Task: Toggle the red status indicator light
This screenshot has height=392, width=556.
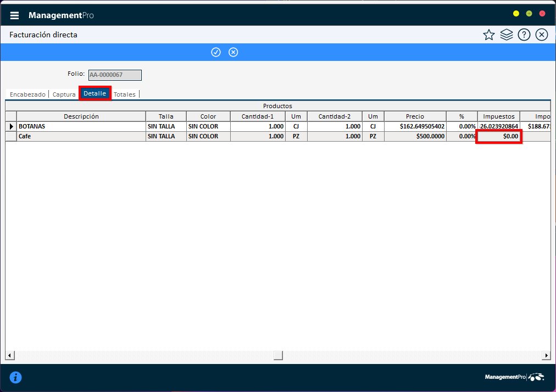Action: [542, 13]
